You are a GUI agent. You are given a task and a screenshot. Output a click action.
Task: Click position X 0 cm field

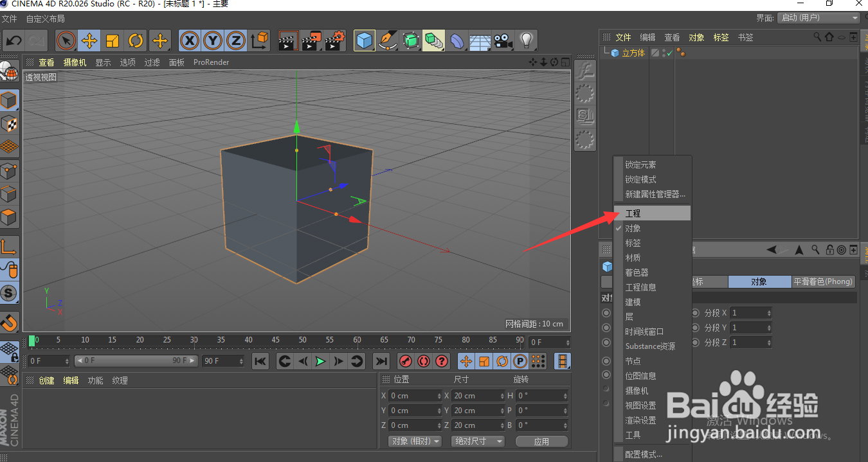tap(415, 396)
